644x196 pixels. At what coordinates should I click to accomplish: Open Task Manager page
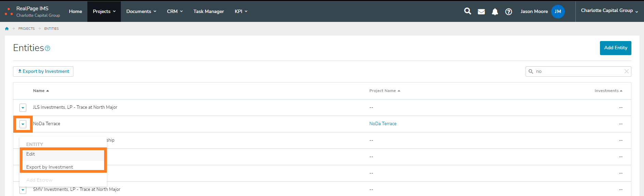[x=209, y=11]
